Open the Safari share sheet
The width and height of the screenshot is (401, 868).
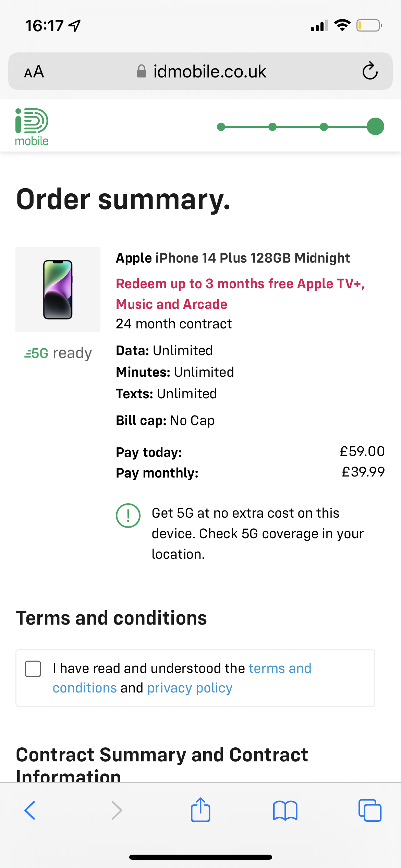tap(200, 810)
